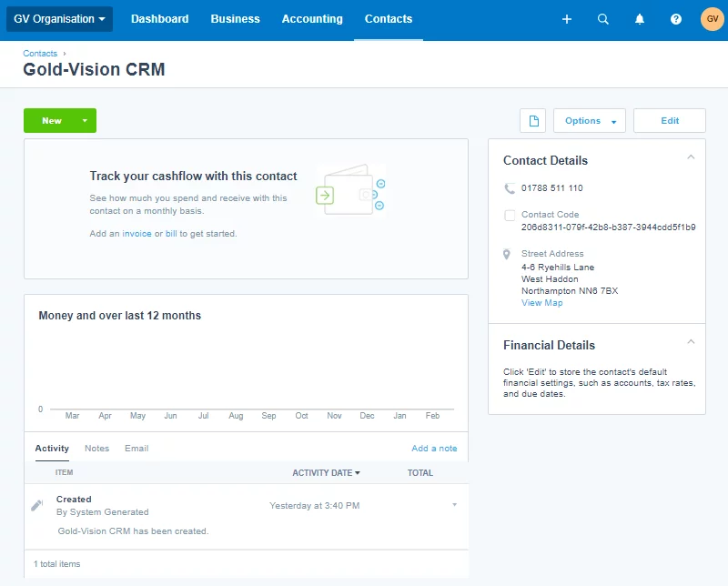Open notifications bell icon

[640, 19]
